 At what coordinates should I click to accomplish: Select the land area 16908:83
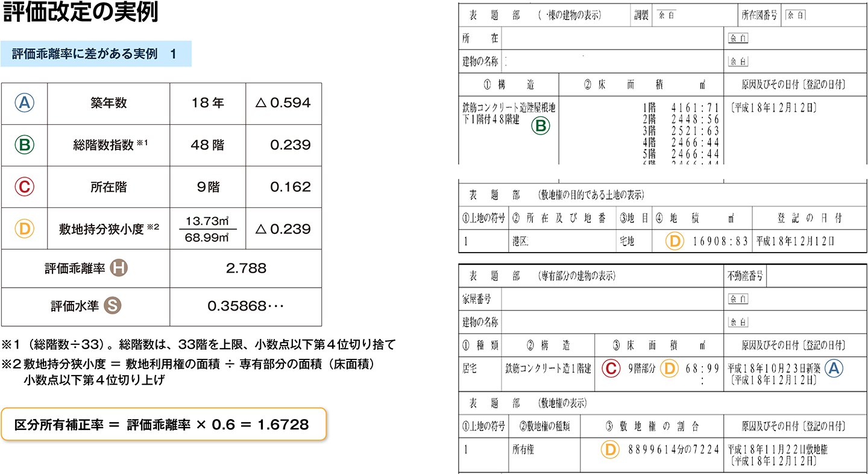coord(720,242)
